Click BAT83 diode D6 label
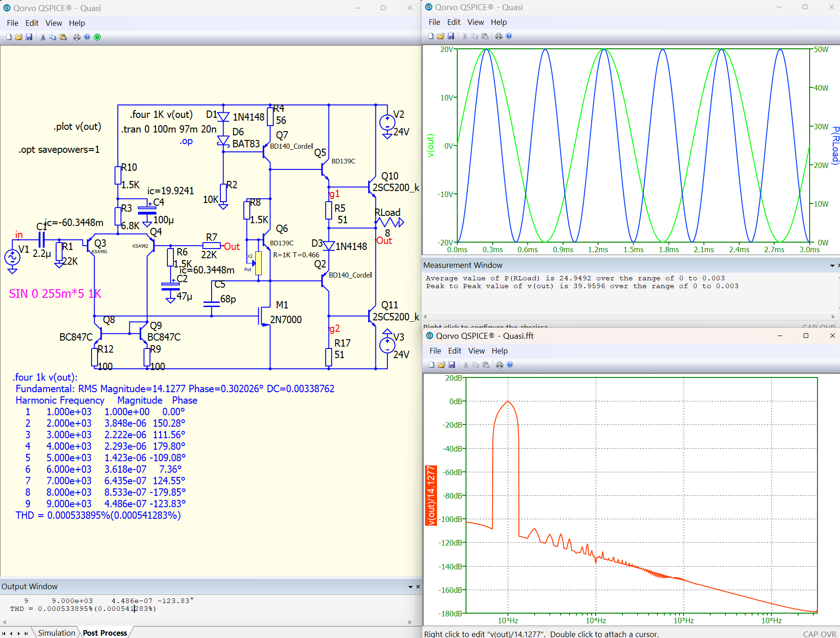Image resolution: width=840 pixels, height=638 pixels. [x=246, y=144]
